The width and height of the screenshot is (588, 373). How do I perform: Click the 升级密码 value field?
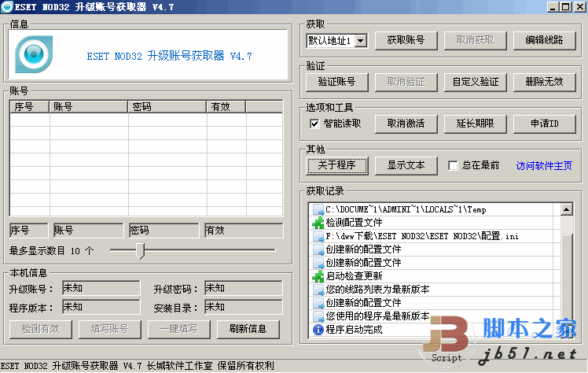[244, 288]
